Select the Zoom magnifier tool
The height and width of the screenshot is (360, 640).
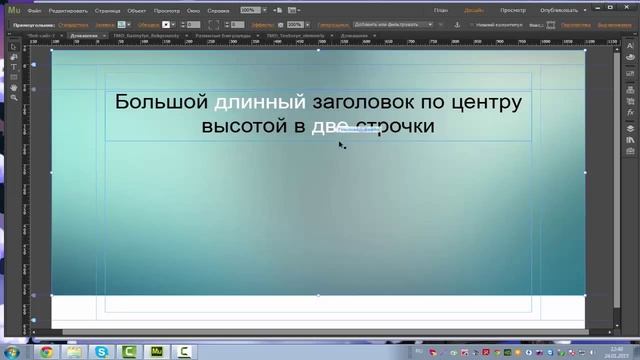(13, 98)
